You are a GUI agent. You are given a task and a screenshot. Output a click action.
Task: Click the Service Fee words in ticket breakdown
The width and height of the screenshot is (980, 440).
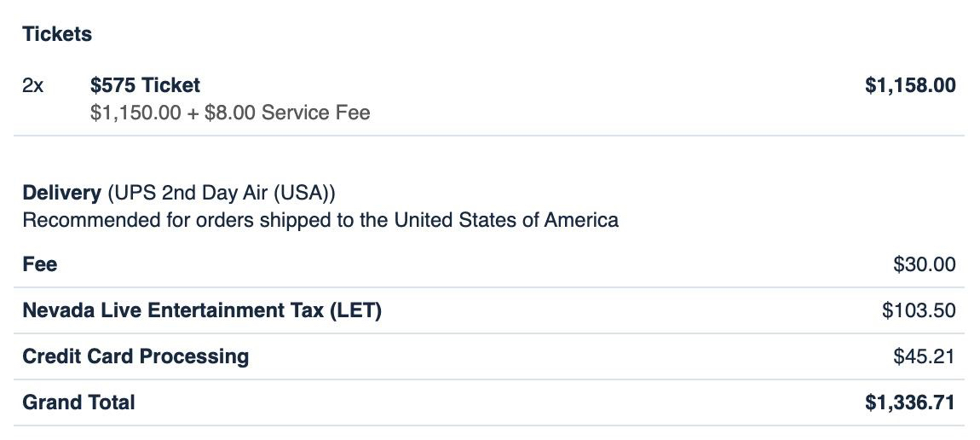coord(315,113)
